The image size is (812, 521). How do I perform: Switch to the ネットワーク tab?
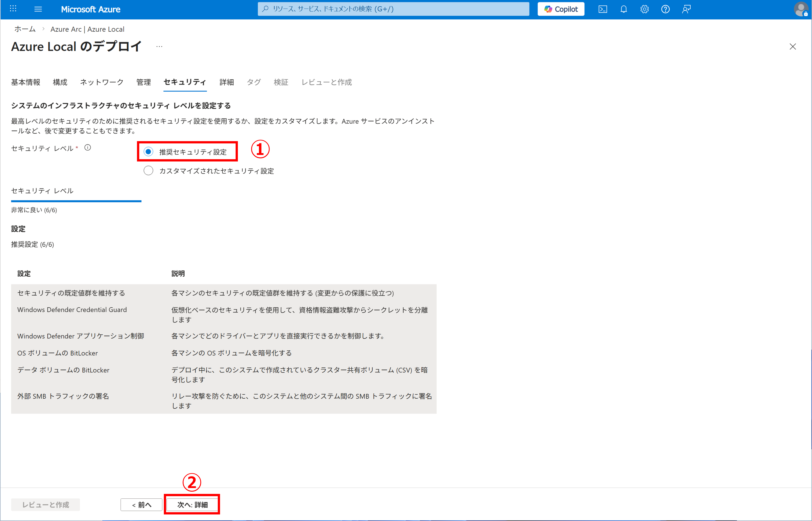click(101, 82)
